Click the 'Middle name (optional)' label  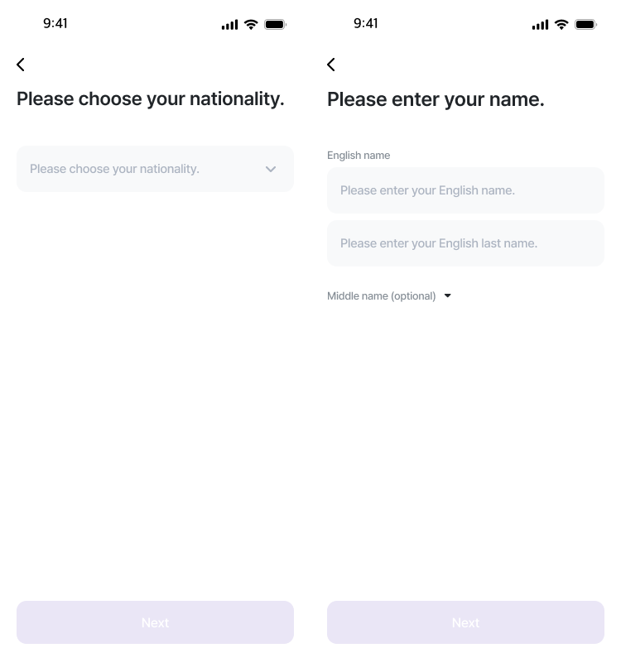381,296
